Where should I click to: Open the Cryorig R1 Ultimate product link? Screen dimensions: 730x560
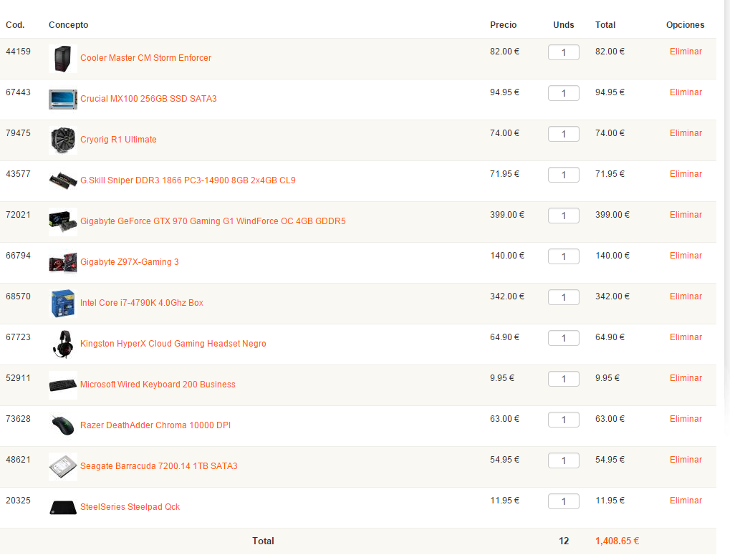(118, 140)
